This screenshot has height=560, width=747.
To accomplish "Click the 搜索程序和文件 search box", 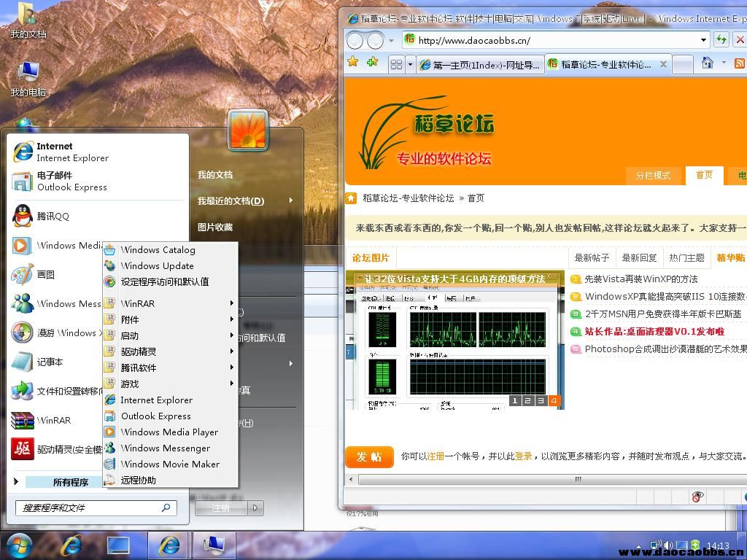I will [x=88, y=507].
